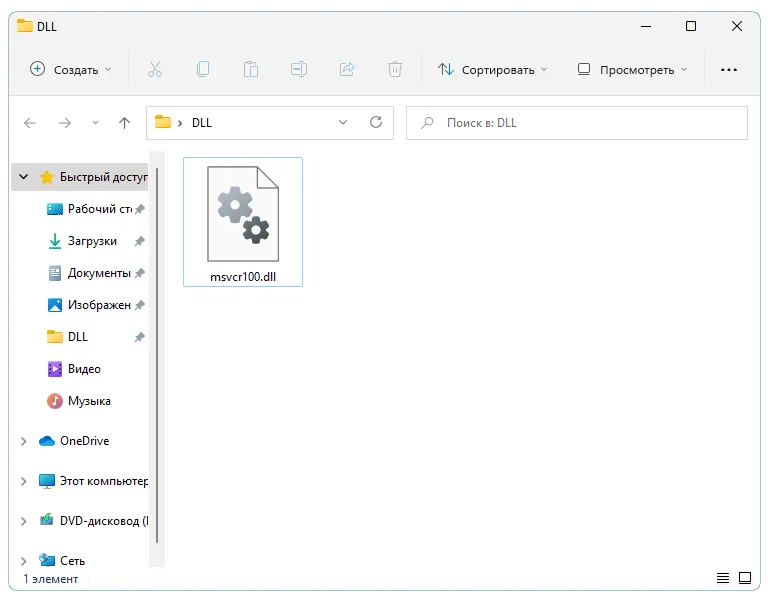Open Загрузки in sidebar
The width and height of the screenshot is (768, 600).
point(92,241)
